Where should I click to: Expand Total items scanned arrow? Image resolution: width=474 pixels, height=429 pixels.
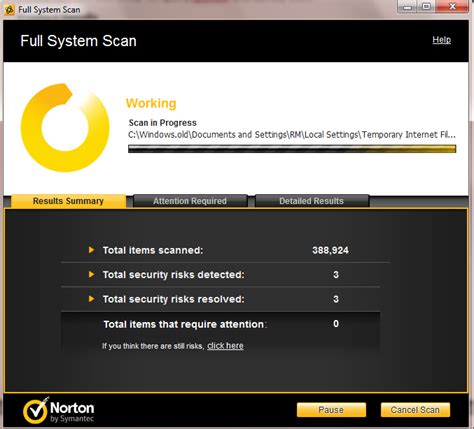(x=91, y=250)
